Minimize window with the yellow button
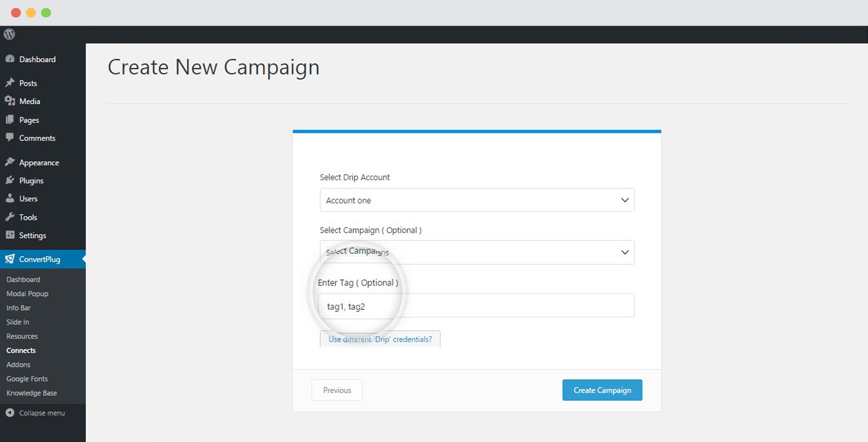The image size is (868, 442). point(31,13)
